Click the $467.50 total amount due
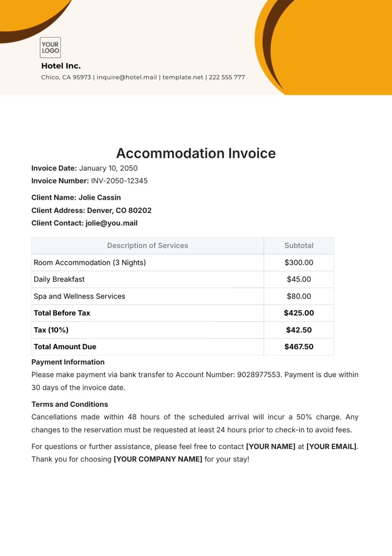The height and width of the screenshot is (556, 392). point(299,347)
